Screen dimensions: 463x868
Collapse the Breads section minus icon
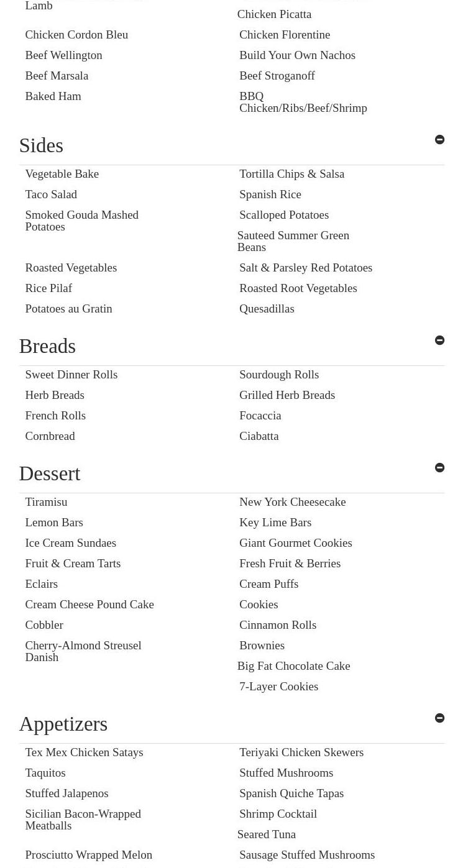[x=439, y=340]
